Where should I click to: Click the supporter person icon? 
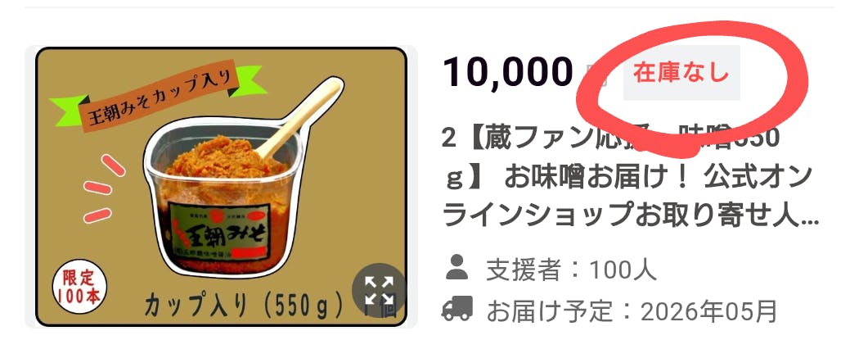[x=456, y=267]
